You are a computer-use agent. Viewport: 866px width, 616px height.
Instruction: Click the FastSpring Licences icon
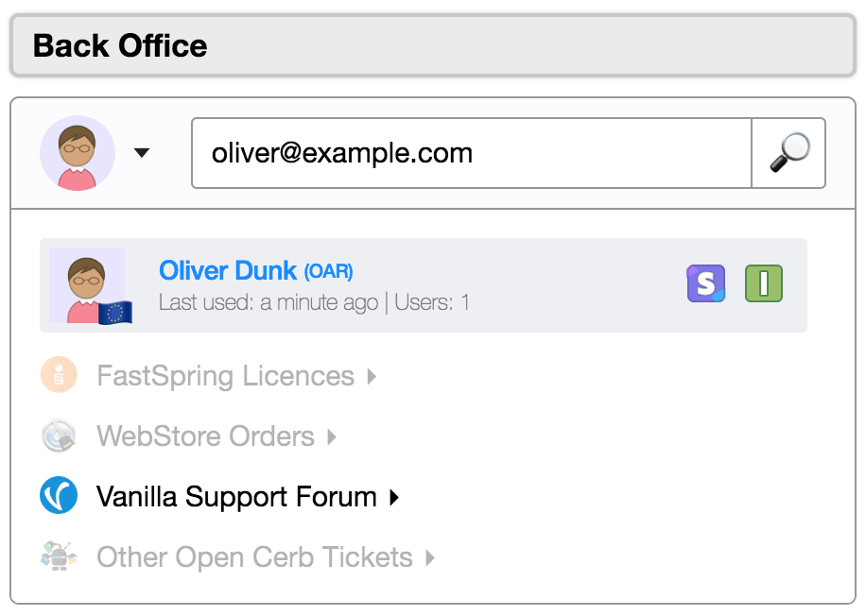[59, 375]
